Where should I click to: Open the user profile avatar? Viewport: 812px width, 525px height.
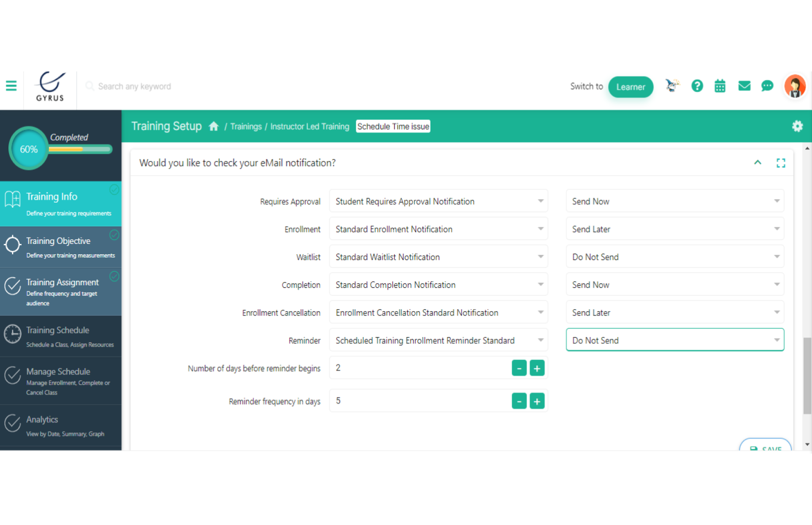[795, 86]
